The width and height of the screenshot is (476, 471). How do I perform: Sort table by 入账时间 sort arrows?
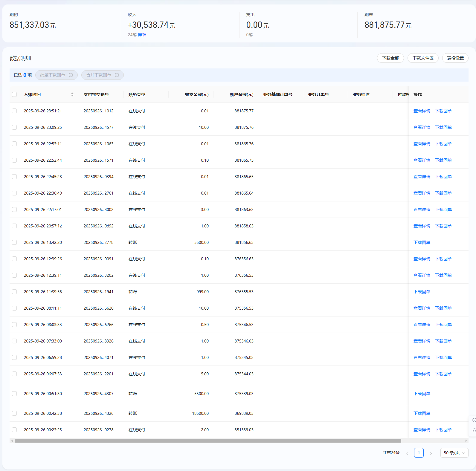tap(72, 94)
